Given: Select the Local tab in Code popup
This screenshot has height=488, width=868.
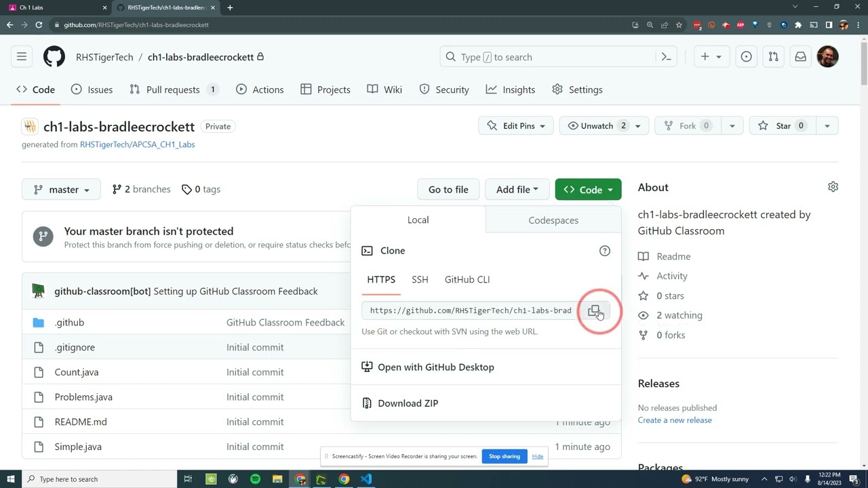Looking at the screenshot, I should (418, 220).
